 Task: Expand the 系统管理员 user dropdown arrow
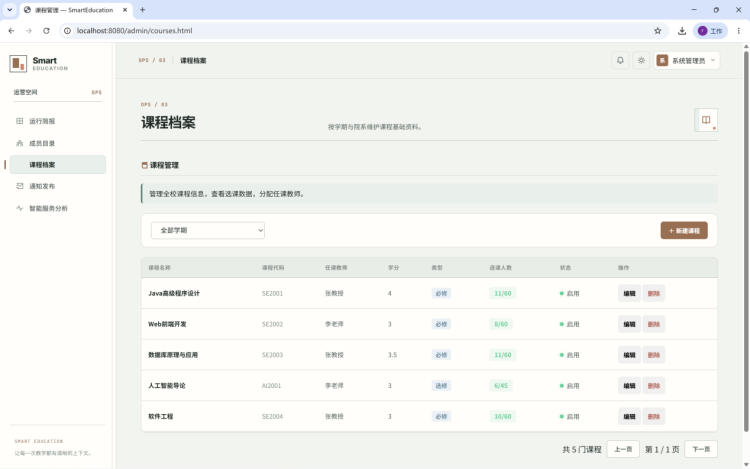coord(713,60)
